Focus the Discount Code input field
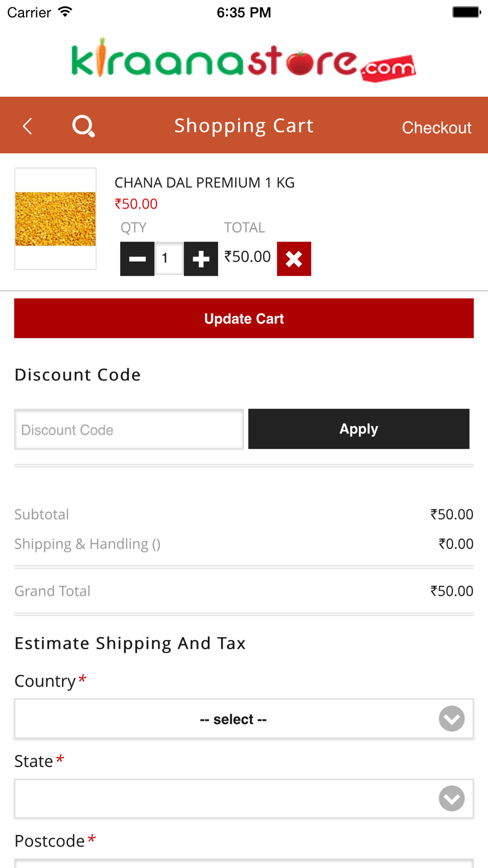The height and width of the screenshot is (868, 488). 129,429
